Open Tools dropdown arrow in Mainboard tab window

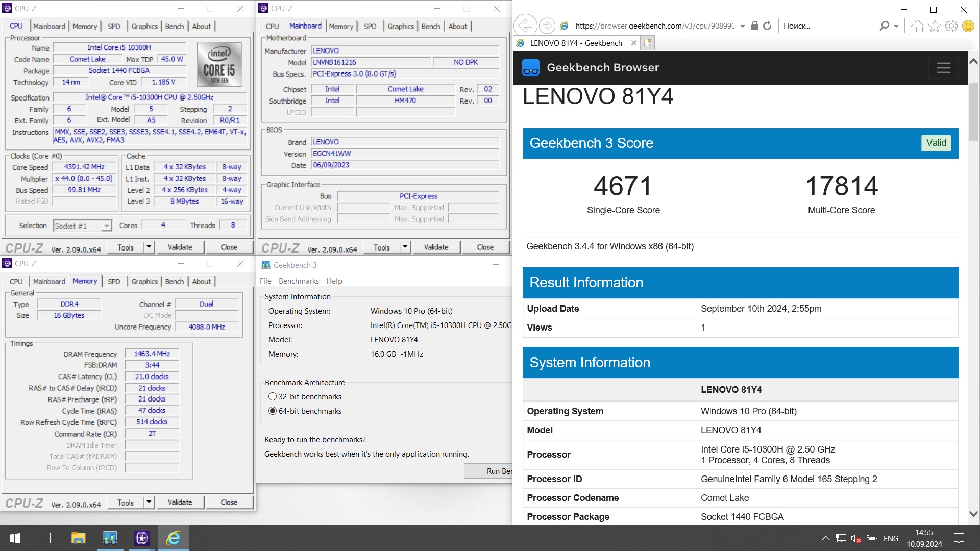(405, 247)
